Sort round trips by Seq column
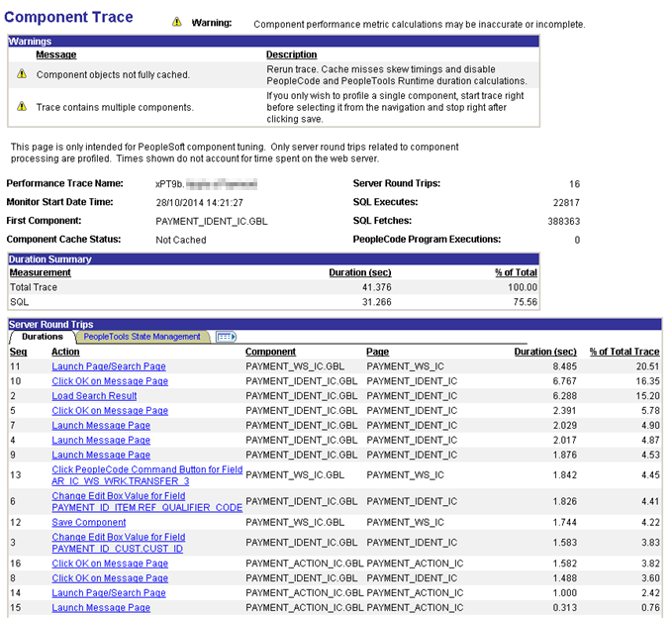 [x=18, y=352]
